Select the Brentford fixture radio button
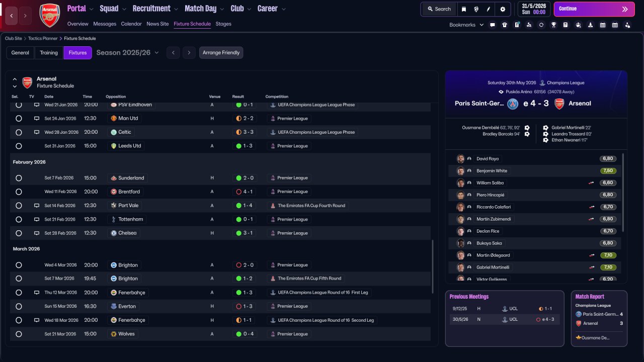644x362 pixels. 19,192
